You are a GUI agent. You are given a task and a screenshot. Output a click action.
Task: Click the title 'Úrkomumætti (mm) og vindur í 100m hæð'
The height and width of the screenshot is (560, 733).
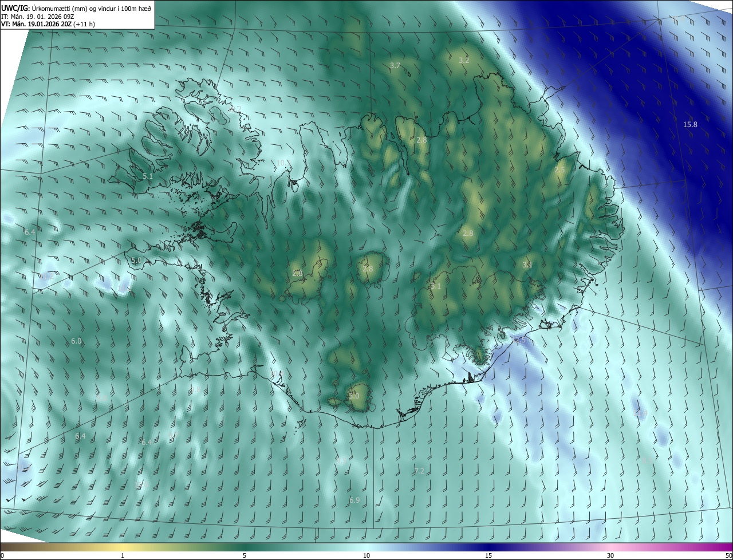(92, 8)
